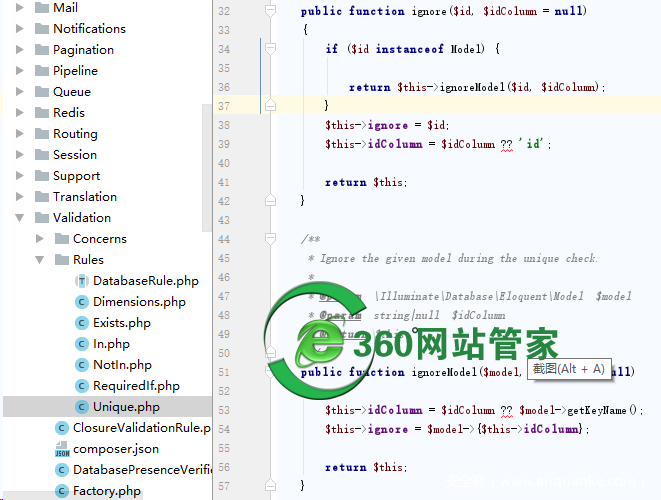
Task: Expand the Session folder arrow
Action: [x=19, y=155]
